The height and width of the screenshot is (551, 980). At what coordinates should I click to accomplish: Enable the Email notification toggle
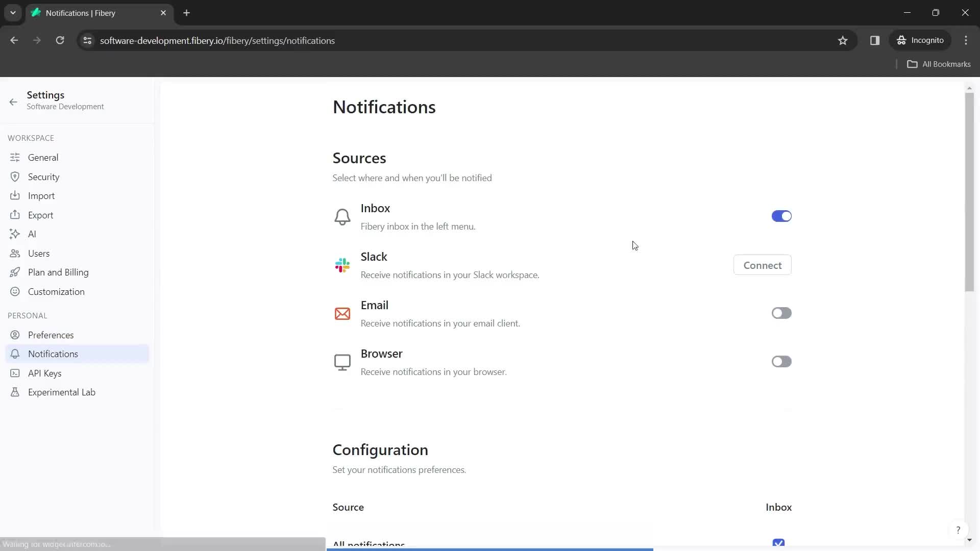click(781, 313)
